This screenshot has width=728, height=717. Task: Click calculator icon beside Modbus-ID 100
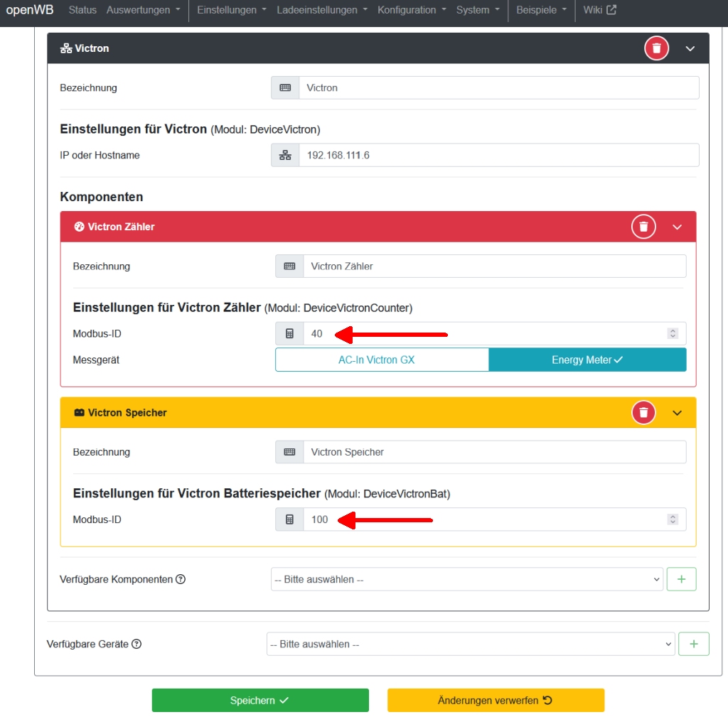pos(289,519)
